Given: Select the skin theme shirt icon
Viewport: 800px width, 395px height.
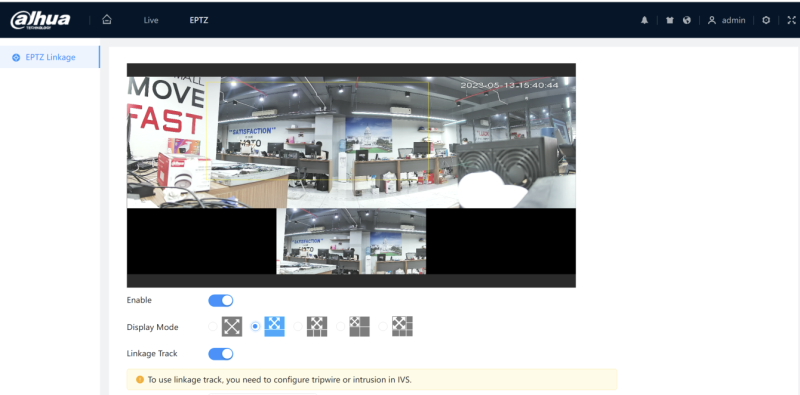Looking at the screenshot, I should pos(670,20).
